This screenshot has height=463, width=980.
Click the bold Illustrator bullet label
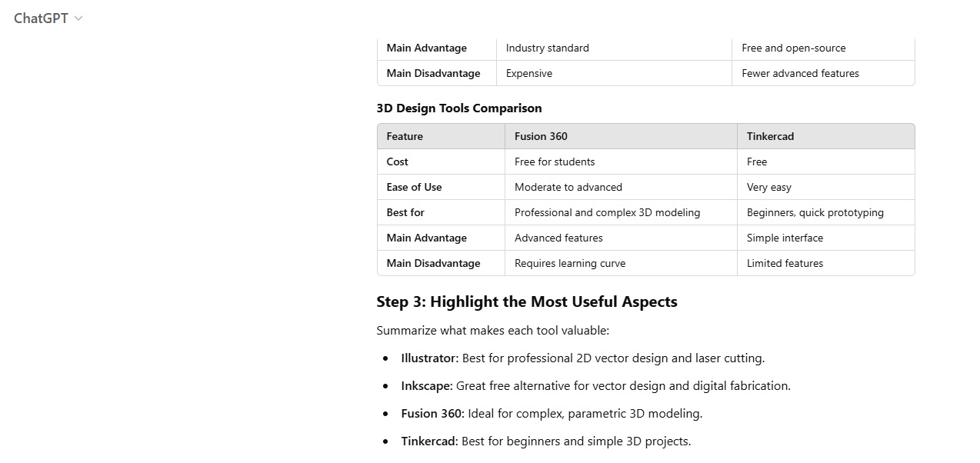(x=429, y=358)
